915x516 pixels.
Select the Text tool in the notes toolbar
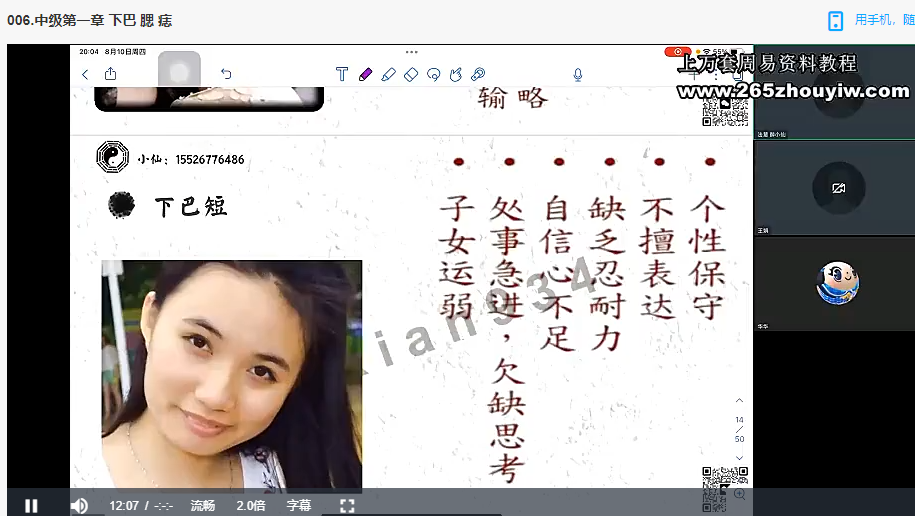tap(342, 74)
